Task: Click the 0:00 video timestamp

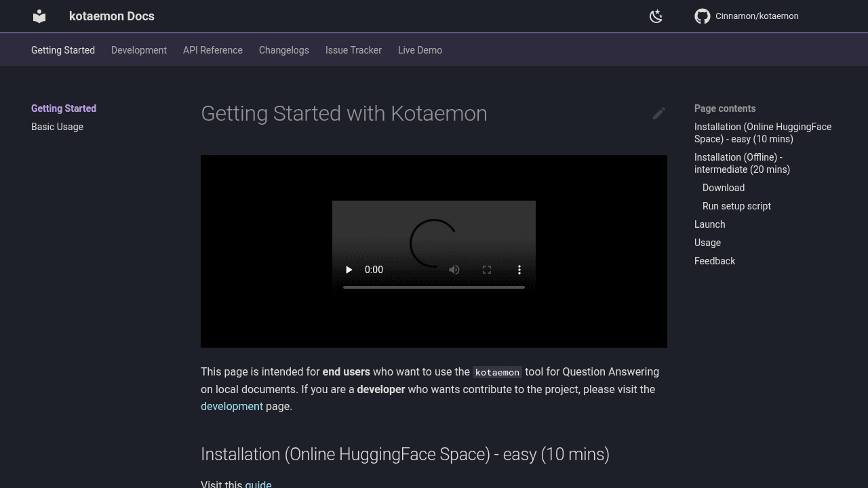Action: 374,269
